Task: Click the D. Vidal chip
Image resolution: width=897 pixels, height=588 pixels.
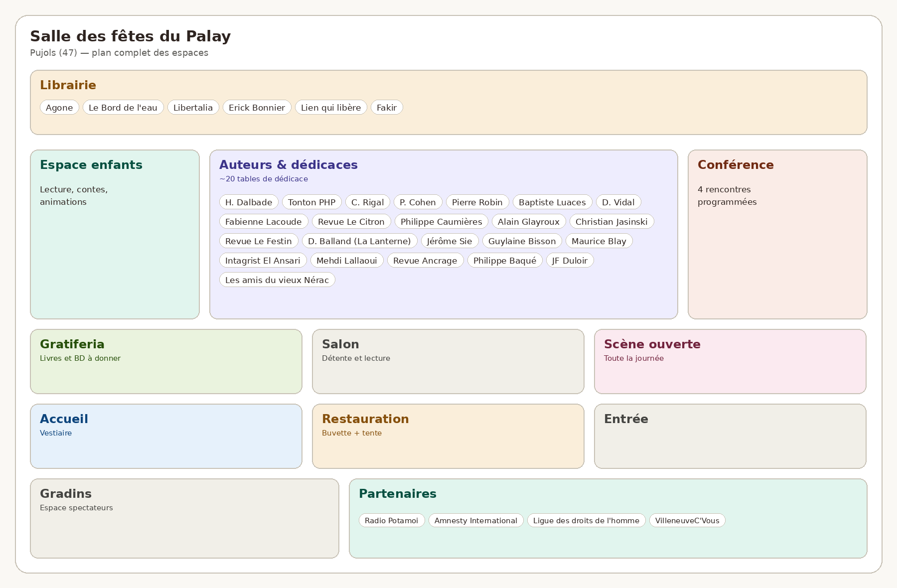Action: 618,202
